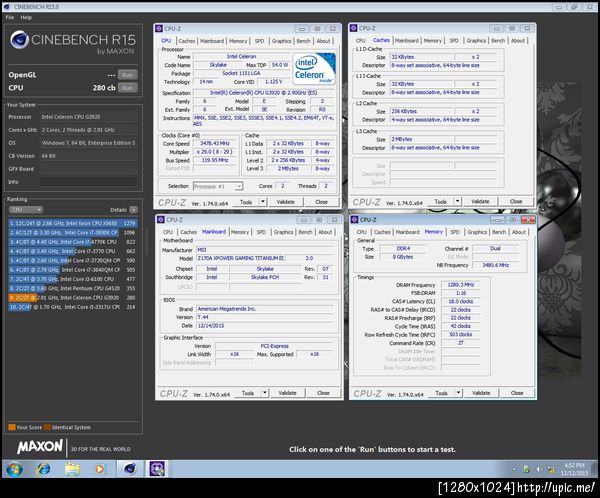The height and width of the screenshot is (498, 600).
Task: Select ranking row Intel Core i7-3930K
Action: click(x=73, y=232)
